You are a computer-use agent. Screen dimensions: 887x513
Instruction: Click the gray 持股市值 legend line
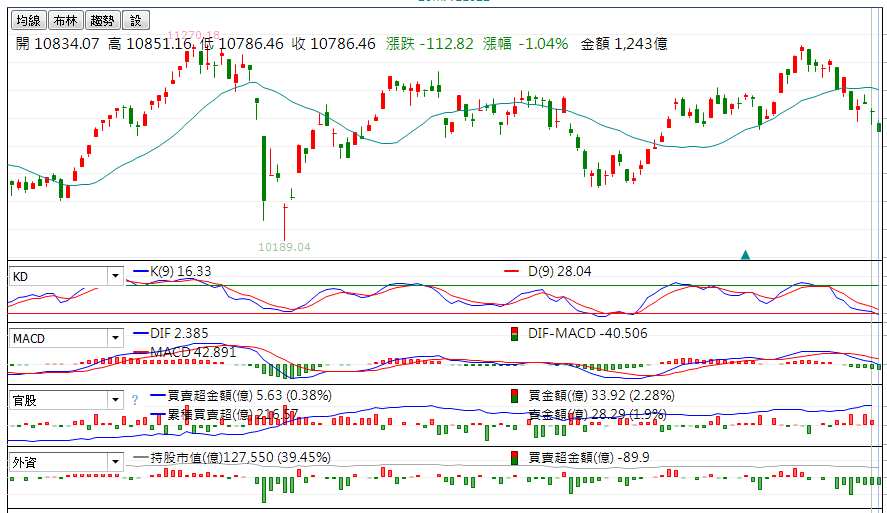pyautogui.click(x=140, y=458)
